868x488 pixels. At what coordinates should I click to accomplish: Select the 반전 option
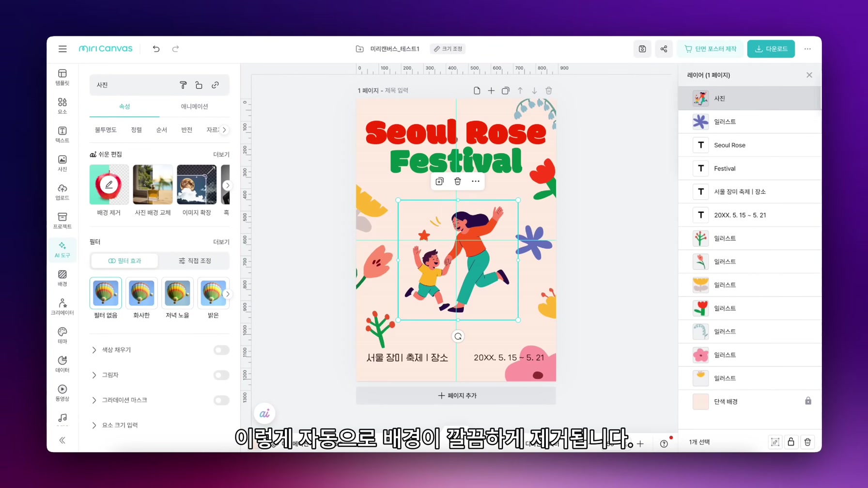click(x=187, y=130)
